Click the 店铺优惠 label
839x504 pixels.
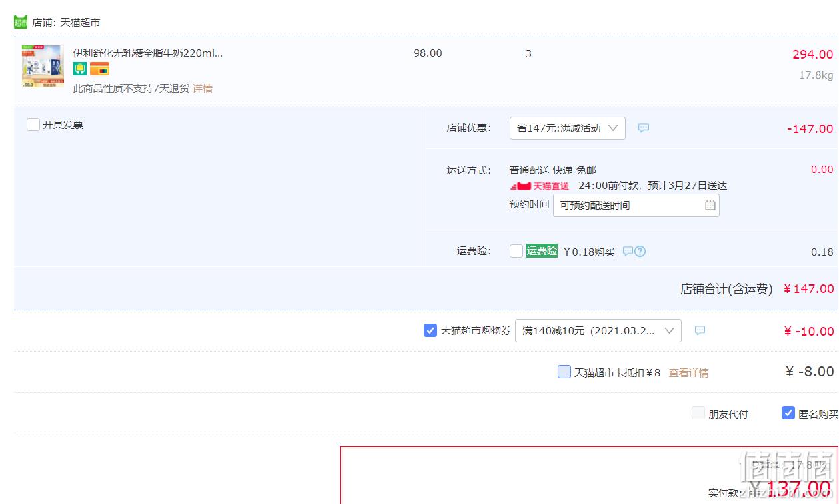[469, 128]
